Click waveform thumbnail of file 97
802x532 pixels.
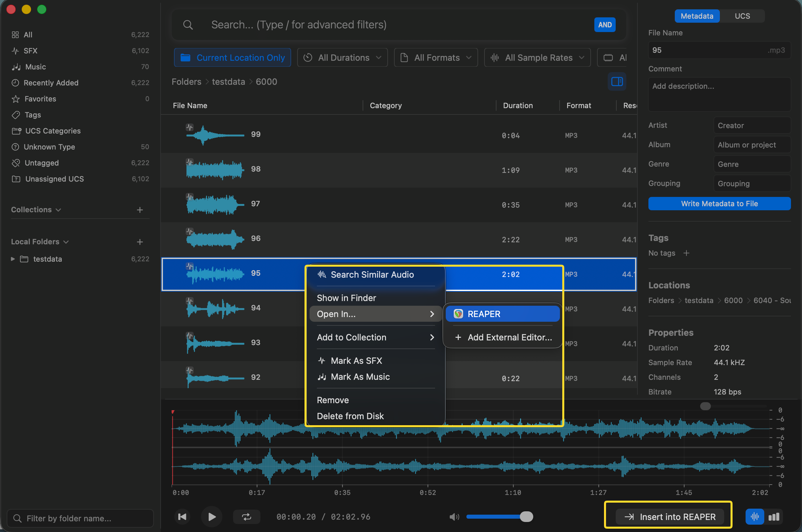pyautogui.click(x=215, y=204)
